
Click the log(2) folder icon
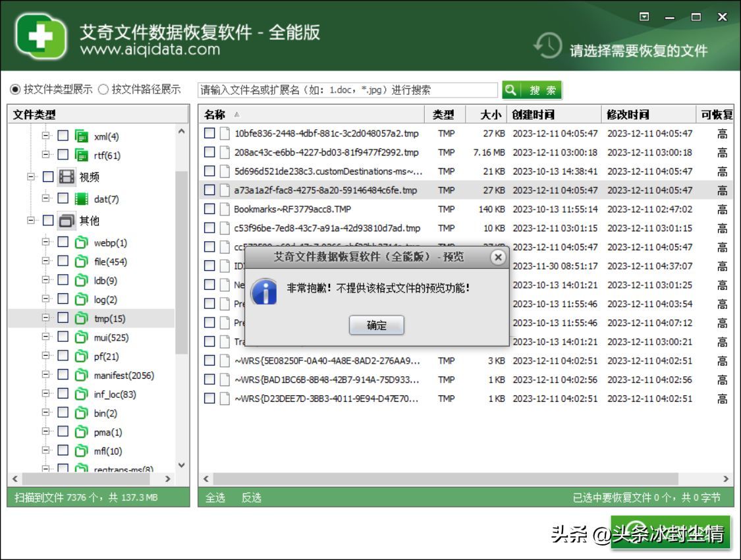(81, 299)
